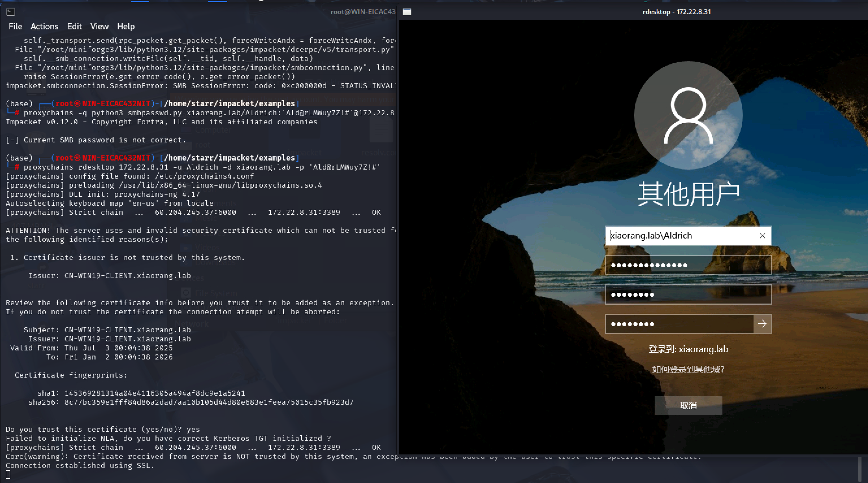Open the Actions menu in terminal

(x=44, y=27)
